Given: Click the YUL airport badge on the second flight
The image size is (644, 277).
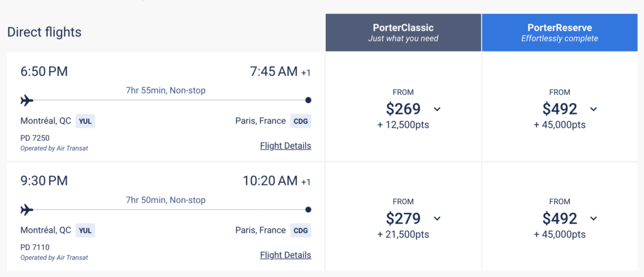Looking at the screenshot, I should coord(85,231).
